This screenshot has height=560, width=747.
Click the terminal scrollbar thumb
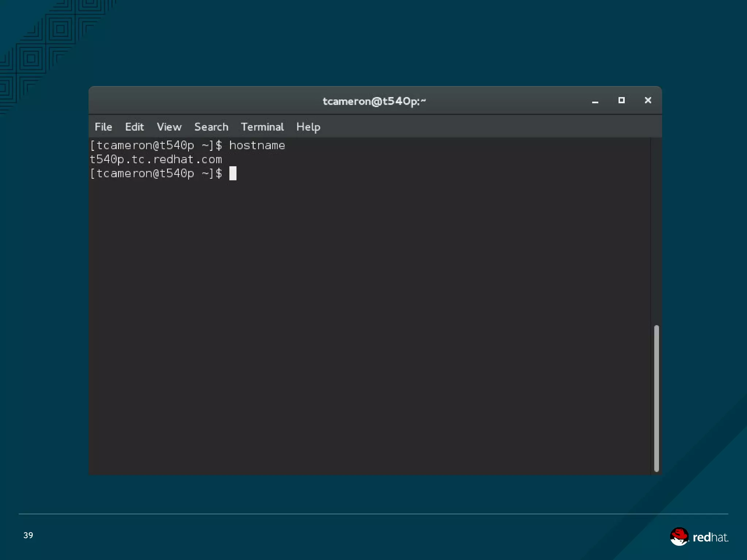656,398
